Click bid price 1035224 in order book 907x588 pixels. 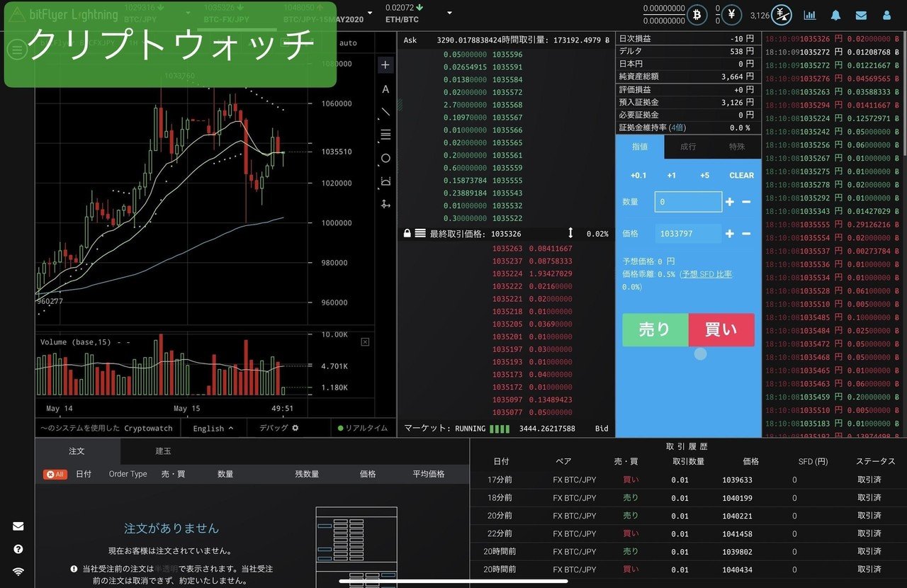click(x=507, y=273)
